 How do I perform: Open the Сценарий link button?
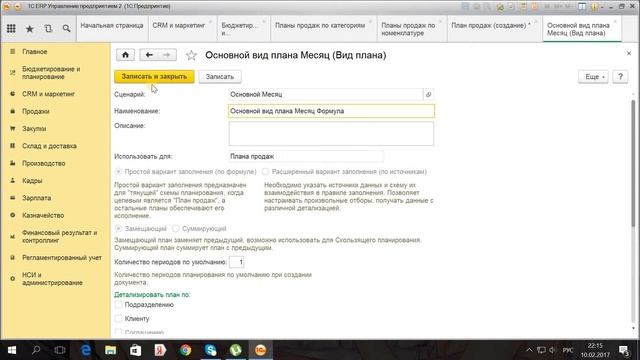click(x=428, y=94)
